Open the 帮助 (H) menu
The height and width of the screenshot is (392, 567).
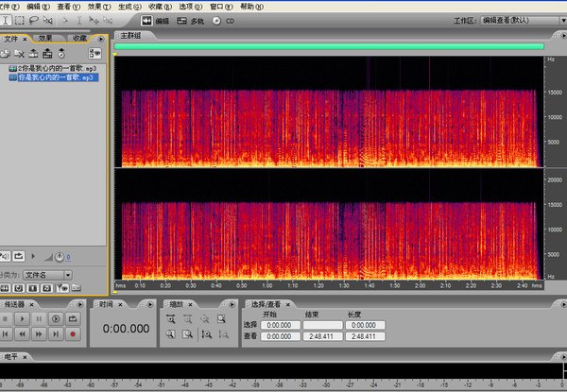tap(251, 7)
